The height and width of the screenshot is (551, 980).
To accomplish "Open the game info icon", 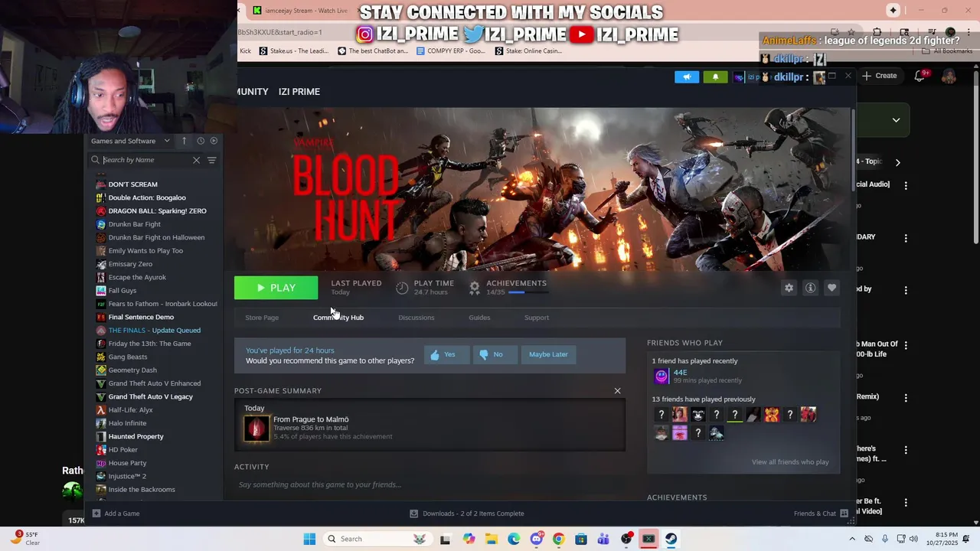I will click(810, 288).
